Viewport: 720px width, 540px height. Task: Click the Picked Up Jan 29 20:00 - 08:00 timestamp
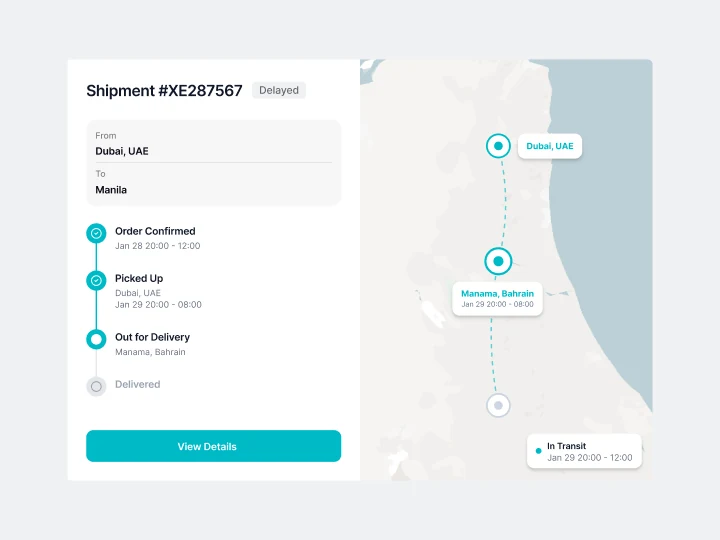click(x=158, y=304)
